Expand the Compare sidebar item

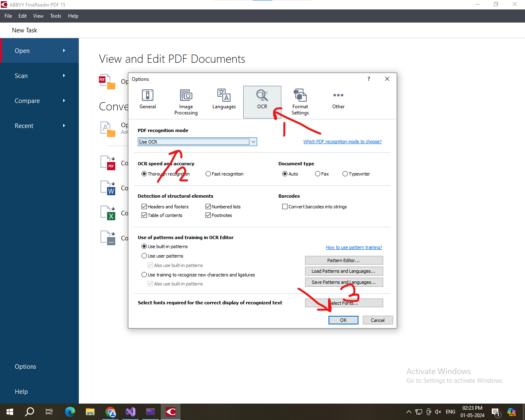(x=39, y=101)
